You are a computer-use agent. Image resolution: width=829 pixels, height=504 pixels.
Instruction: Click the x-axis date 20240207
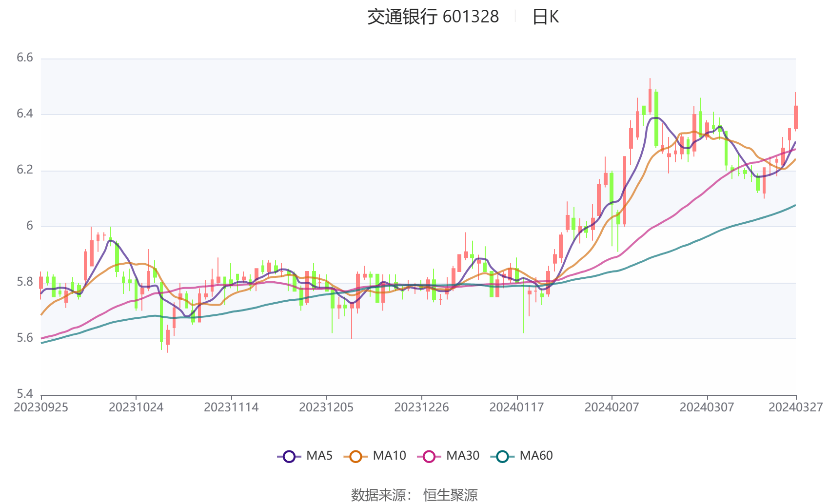coord(612,407)
